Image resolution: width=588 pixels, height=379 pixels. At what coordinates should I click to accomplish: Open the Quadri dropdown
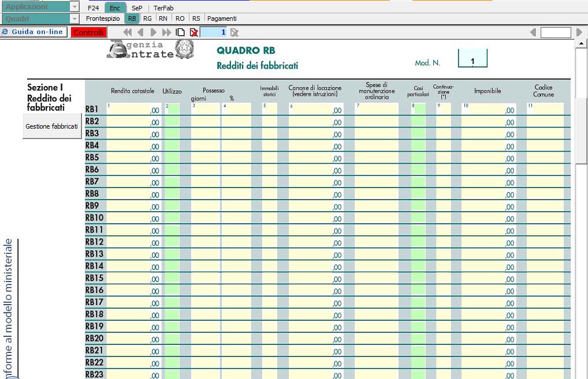pos(75,18)
